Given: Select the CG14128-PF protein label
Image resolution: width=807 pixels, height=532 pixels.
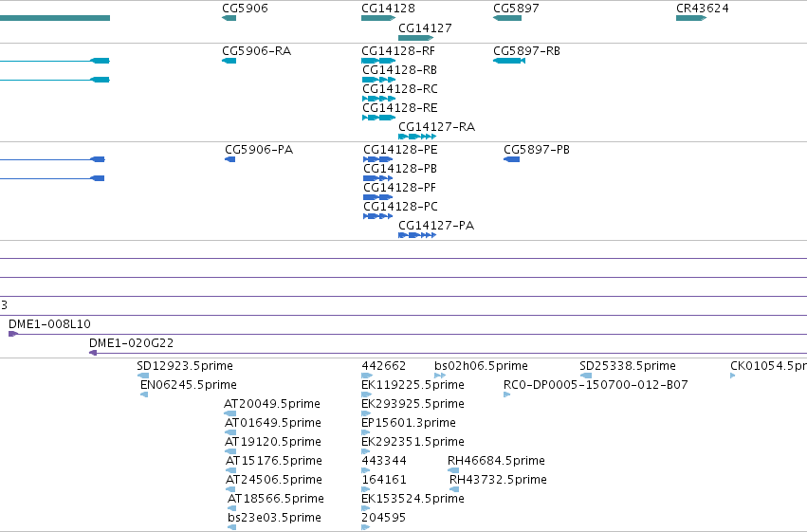Looking at the screenshot, I should coord(399,188).
